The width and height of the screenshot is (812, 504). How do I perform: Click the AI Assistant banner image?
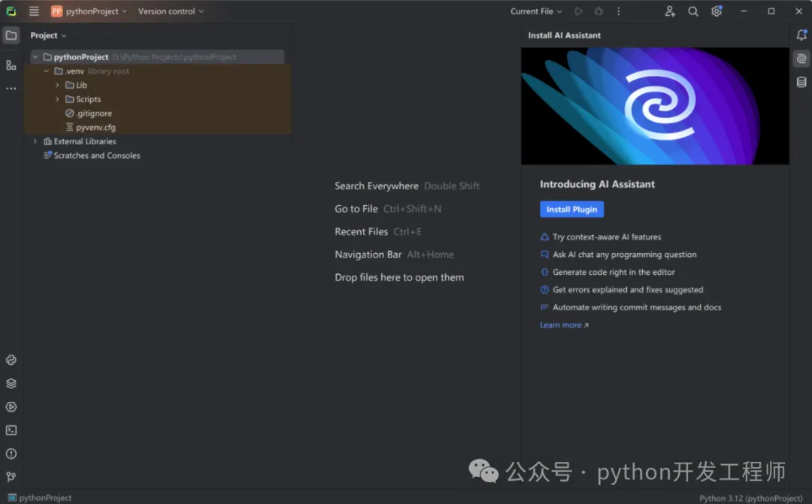tap(655, 106)
